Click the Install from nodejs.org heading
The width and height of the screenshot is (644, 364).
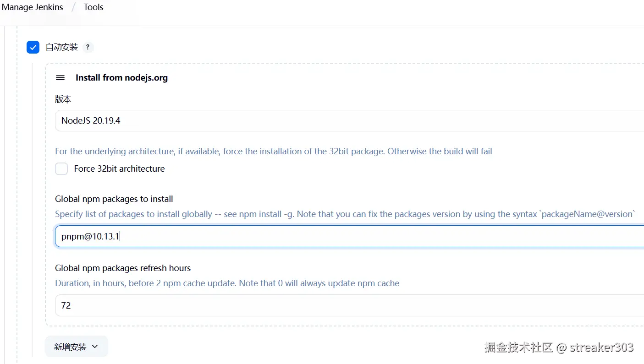121,78
